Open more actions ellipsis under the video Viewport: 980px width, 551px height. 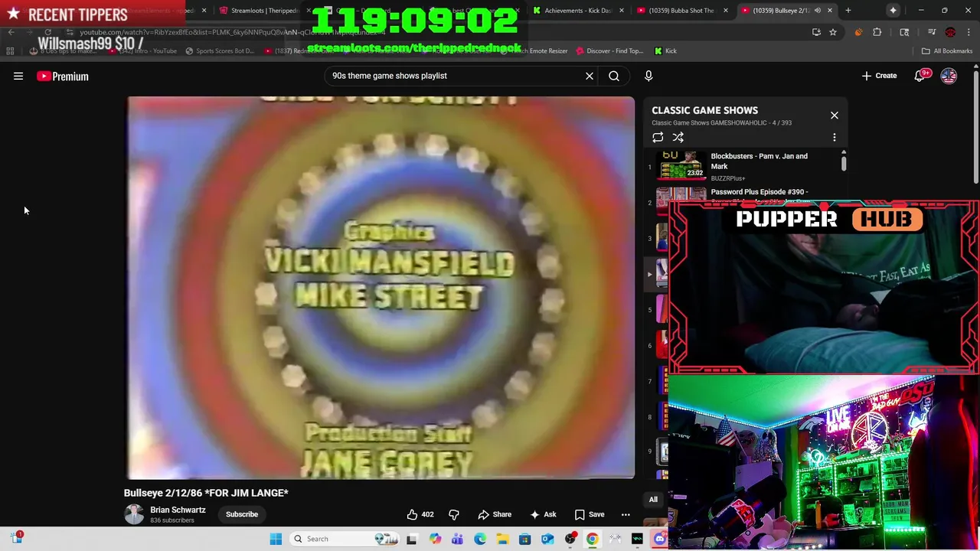626,514
